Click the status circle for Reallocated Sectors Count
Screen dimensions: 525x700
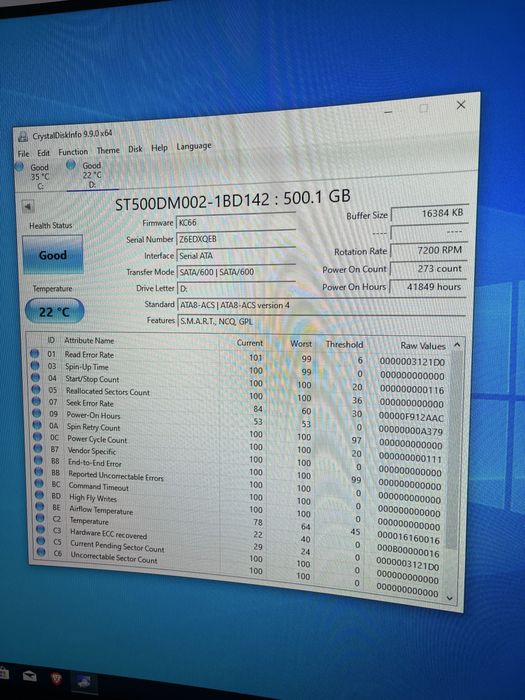(x=36, y=389)
